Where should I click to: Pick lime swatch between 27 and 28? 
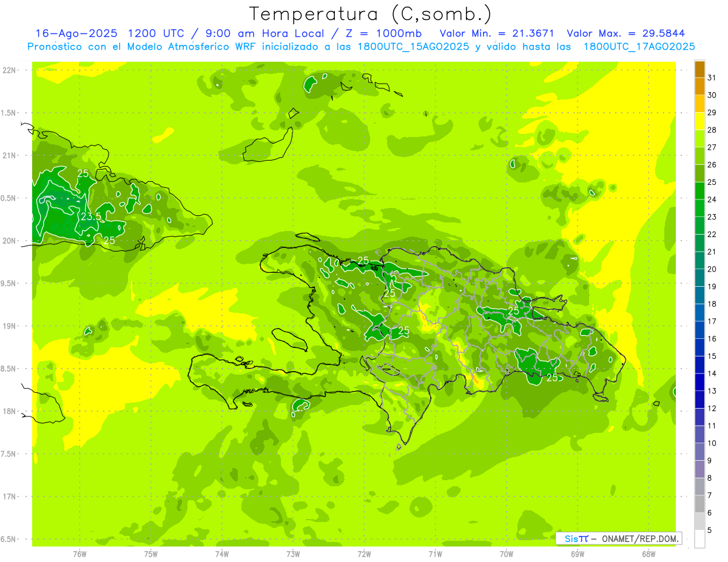[x=699, y=139]
